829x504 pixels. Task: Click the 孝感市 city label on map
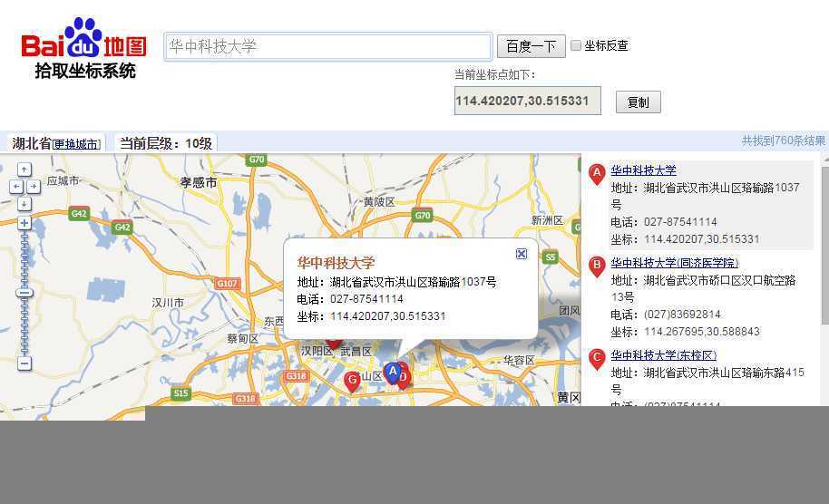pos(199,182)
